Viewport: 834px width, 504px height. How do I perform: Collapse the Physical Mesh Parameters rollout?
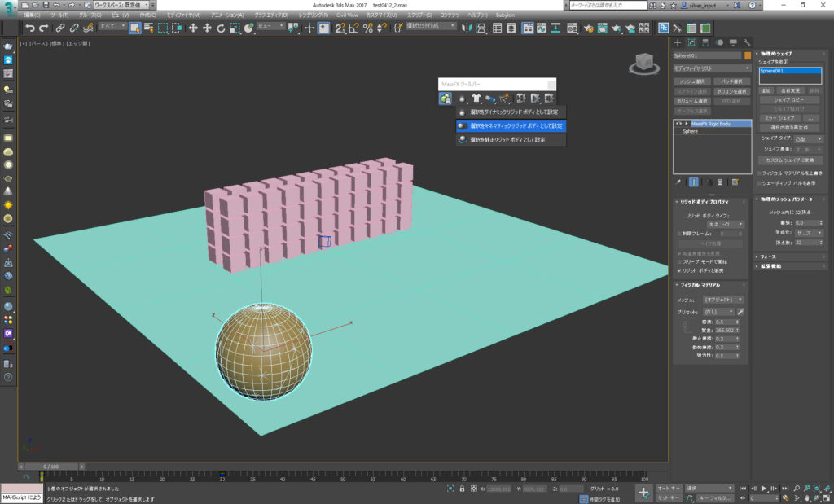pyautogui.click(x=786, y=199)
